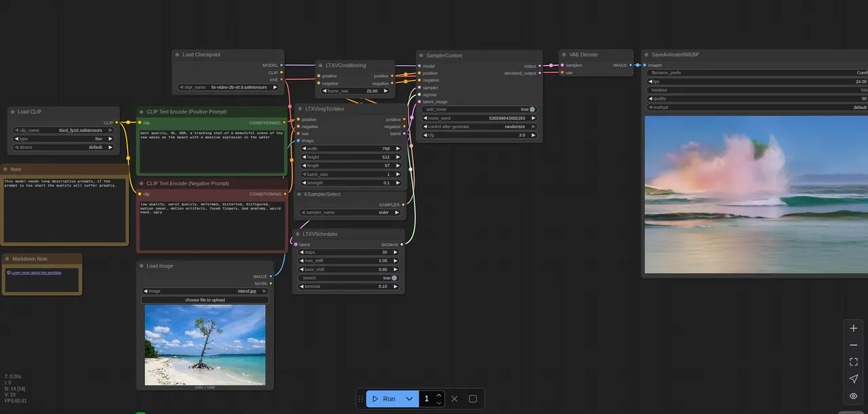
Task: Increase batch count with the up arrow
Action: click(x=439, y=395)
